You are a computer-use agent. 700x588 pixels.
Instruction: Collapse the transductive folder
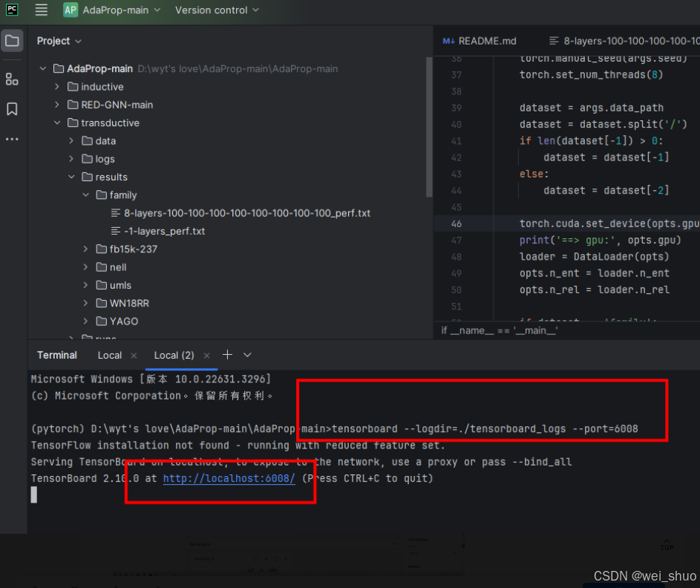tap(57, 122)
